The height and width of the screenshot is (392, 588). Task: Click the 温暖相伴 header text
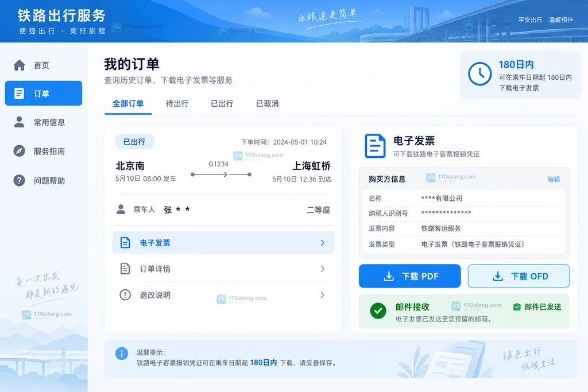(x=561, y=20)
